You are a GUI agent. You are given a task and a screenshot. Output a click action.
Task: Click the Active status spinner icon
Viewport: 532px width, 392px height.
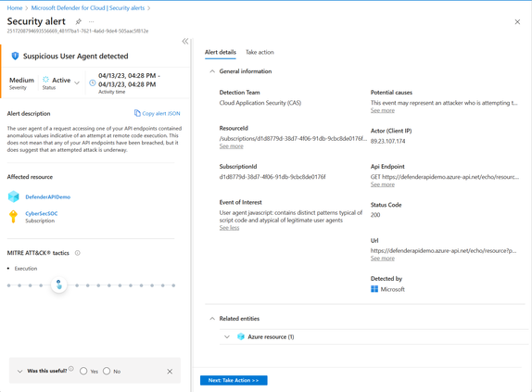click(x=45, y=80)
